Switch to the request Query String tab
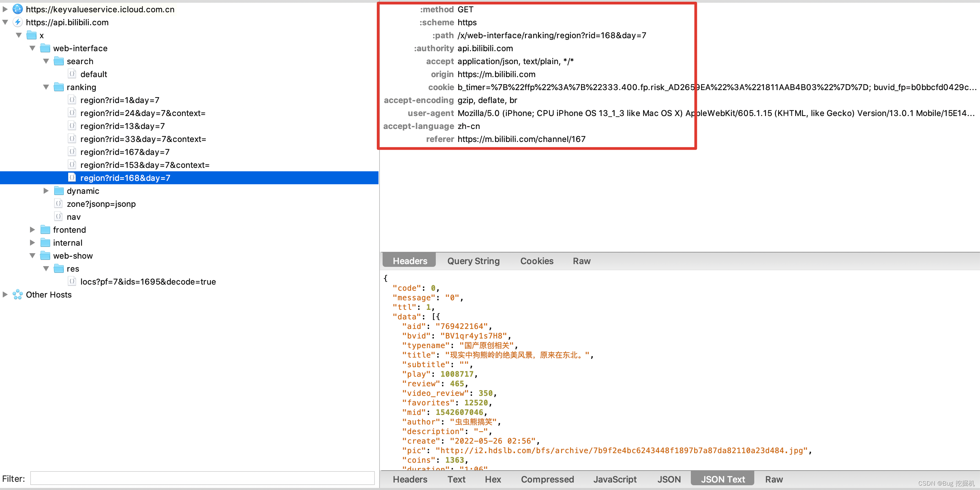This screenshot has width=980, height=490. (x=473, y=261)
